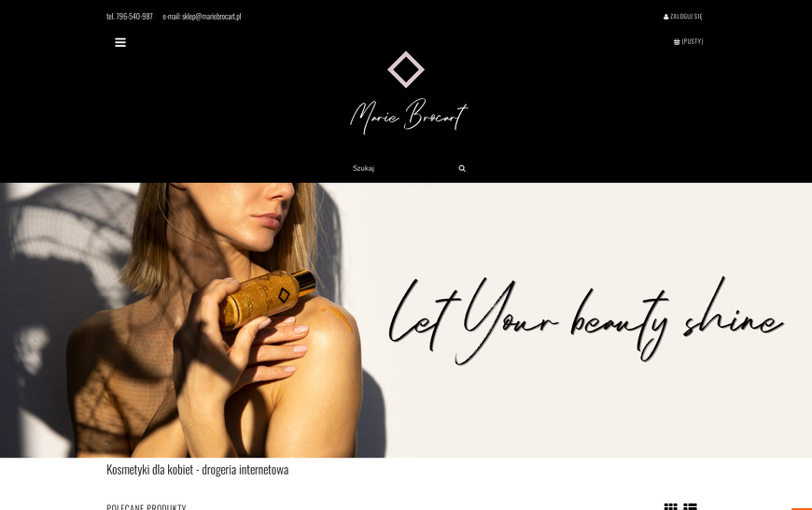Click the phone number 796-540-987
Screen dimensions: 812x510
pyautogui.click(x=134, y=17)
